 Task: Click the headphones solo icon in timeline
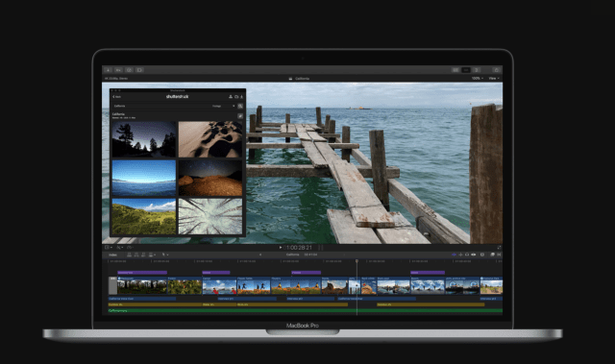pyautogui.click(x=467, y=255)
